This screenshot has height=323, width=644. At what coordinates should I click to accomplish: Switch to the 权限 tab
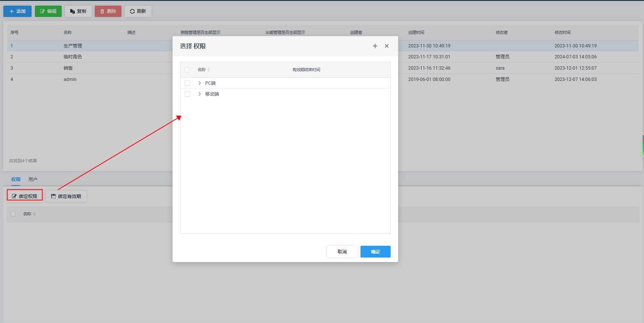tap(16, 180)
